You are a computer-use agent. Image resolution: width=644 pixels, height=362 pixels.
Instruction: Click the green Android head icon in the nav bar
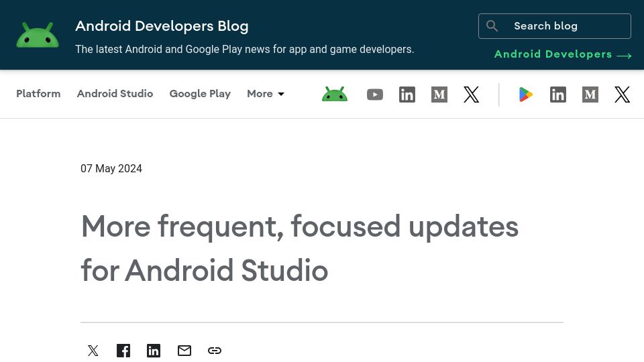tap(335, 95)
